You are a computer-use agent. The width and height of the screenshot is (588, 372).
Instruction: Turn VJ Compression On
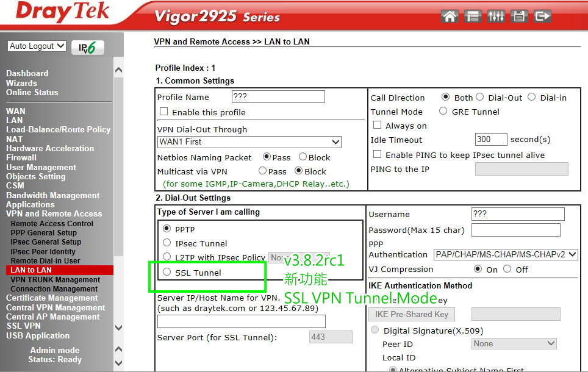[478, 268]
